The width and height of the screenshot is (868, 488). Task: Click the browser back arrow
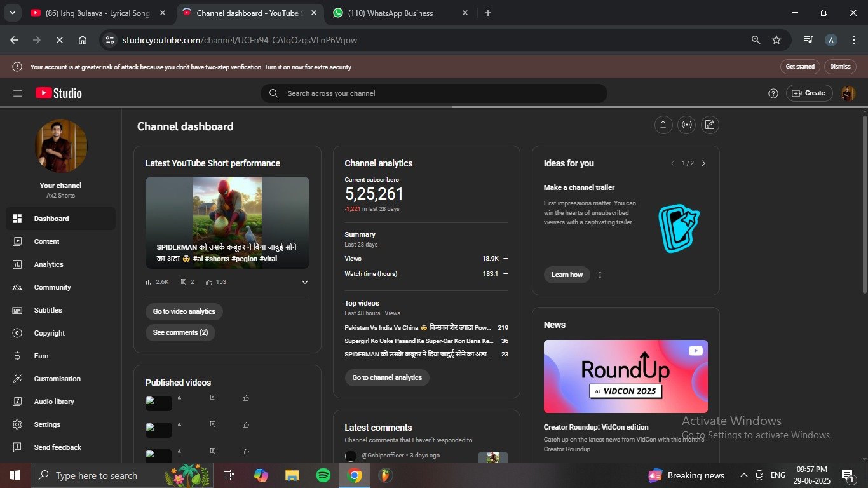point(14,40)
